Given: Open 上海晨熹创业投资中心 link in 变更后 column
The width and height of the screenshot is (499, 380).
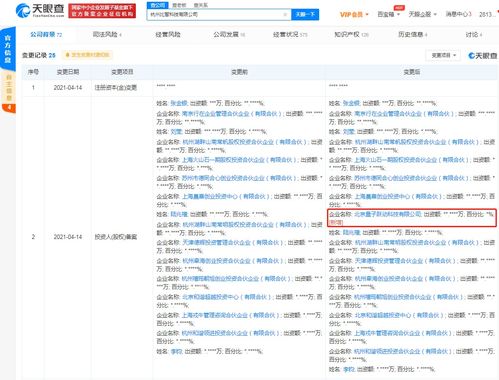Looking at the screenshot, I should 399,197.
